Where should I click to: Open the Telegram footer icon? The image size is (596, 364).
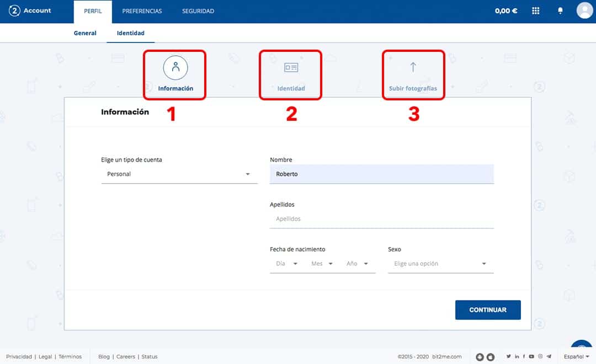549,356
